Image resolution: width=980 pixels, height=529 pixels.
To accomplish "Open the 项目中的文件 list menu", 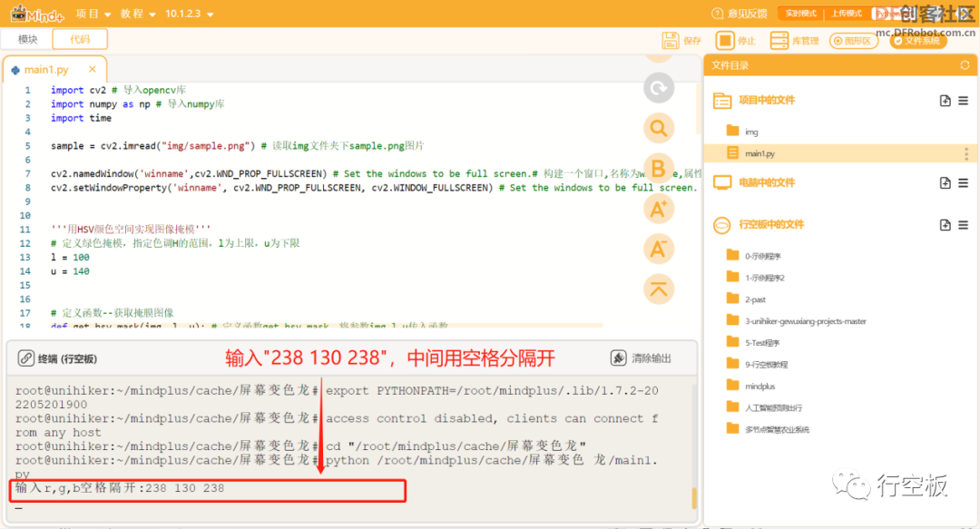I will (963, 100).
